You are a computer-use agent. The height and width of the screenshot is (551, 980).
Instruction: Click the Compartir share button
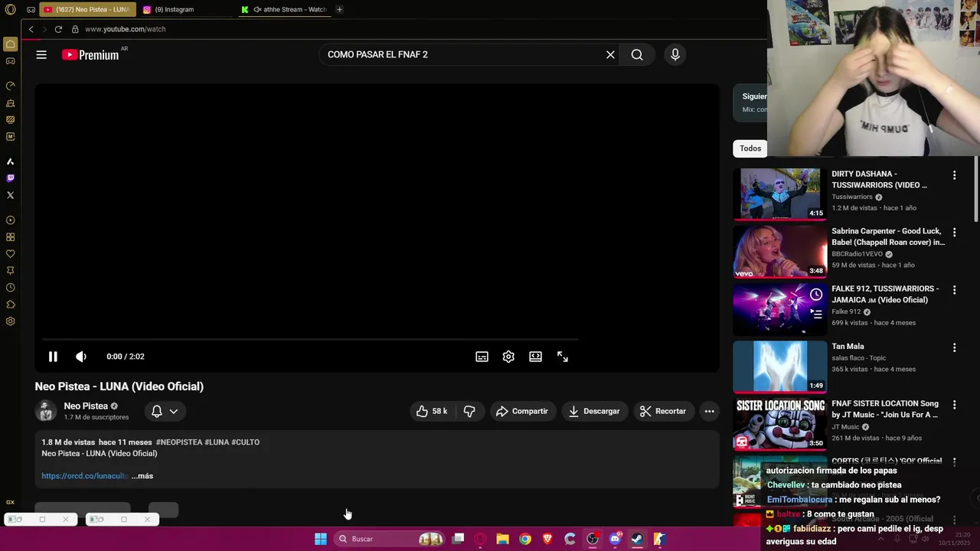point(522,411)
